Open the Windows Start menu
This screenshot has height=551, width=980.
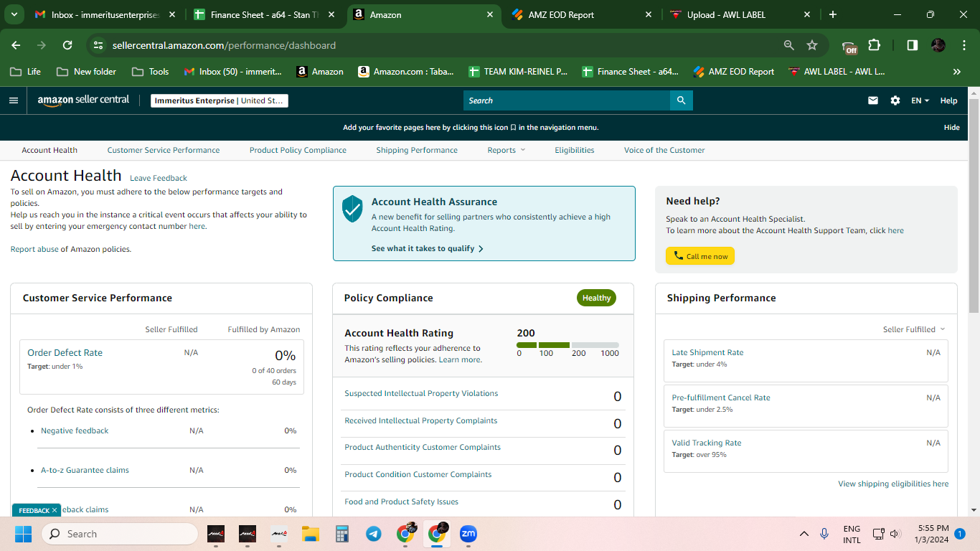24,534
